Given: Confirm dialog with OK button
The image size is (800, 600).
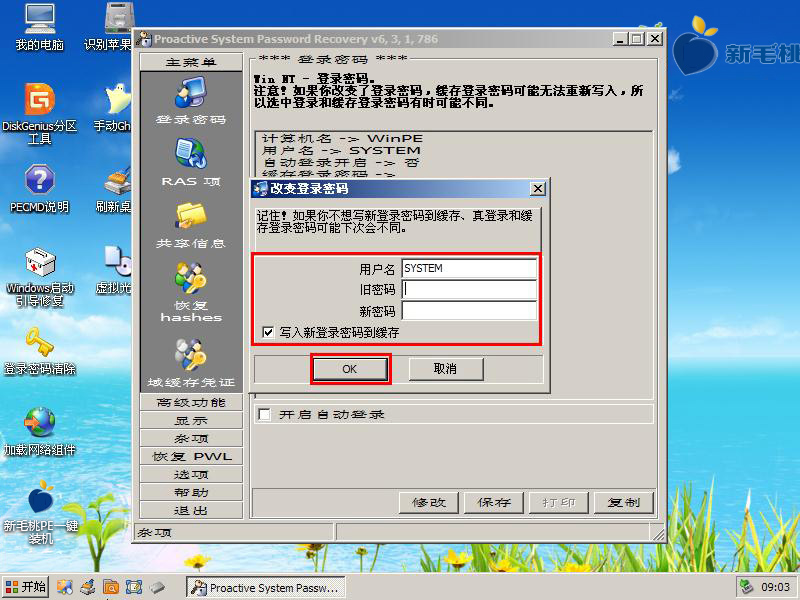Looking at the screenshot, I should [350, 369].
